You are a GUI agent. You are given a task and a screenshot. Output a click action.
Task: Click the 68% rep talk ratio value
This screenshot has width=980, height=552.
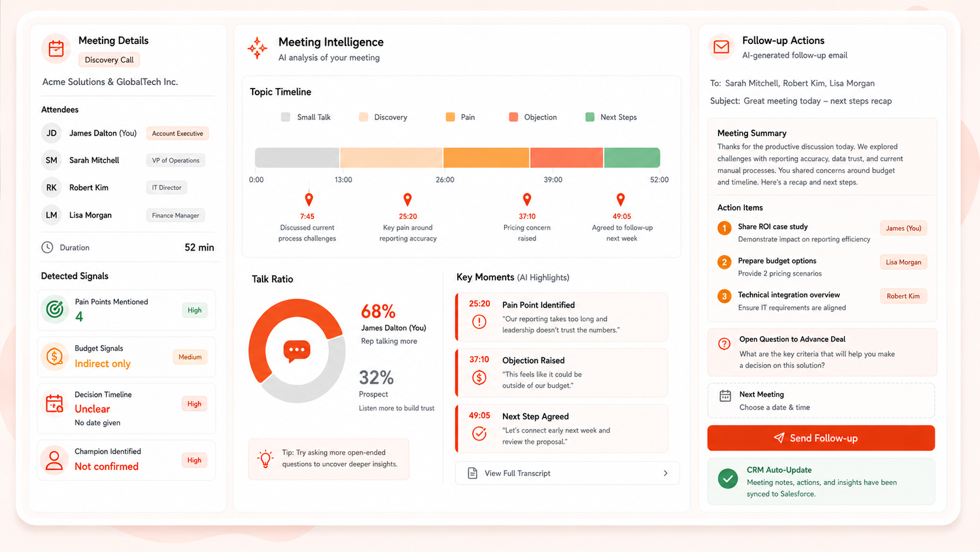coord(378,311)
